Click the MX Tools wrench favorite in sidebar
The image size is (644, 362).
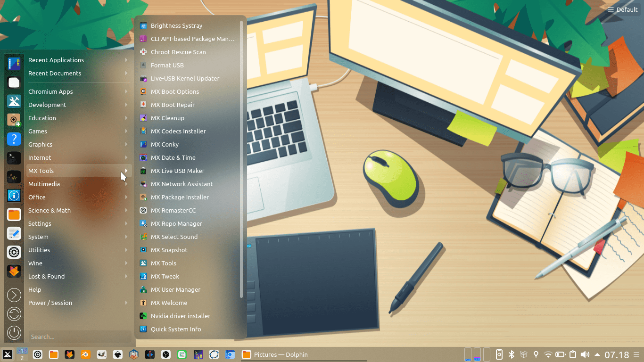pos(14,101)
